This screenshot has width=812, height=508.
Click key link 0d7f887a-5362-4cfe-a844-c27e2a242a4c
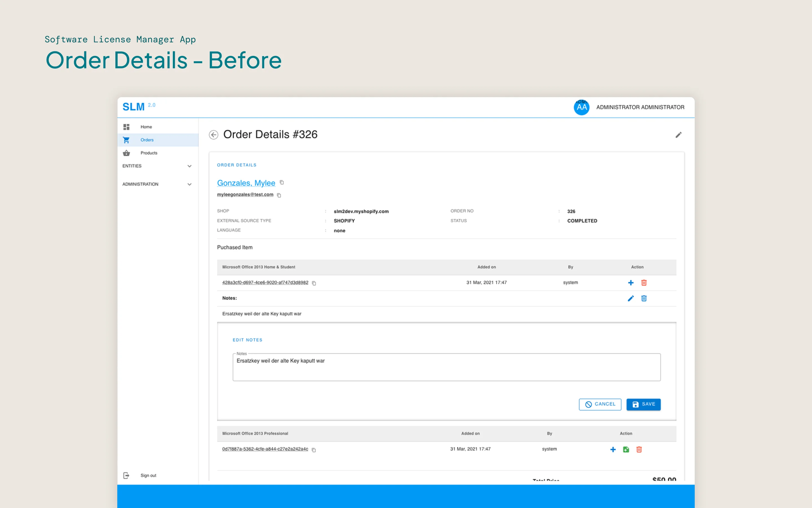(x=265, y=449)
